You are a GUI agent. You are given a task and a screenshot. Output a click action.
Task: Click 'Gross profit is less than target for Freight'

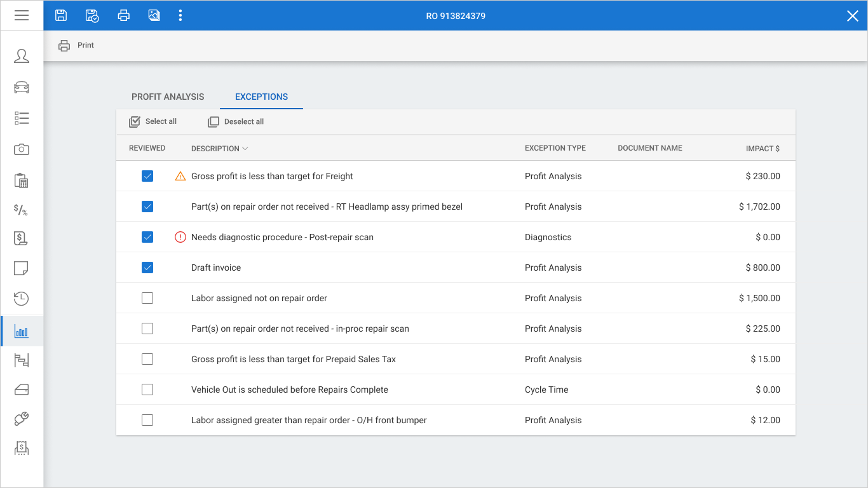tap(272, 176)
